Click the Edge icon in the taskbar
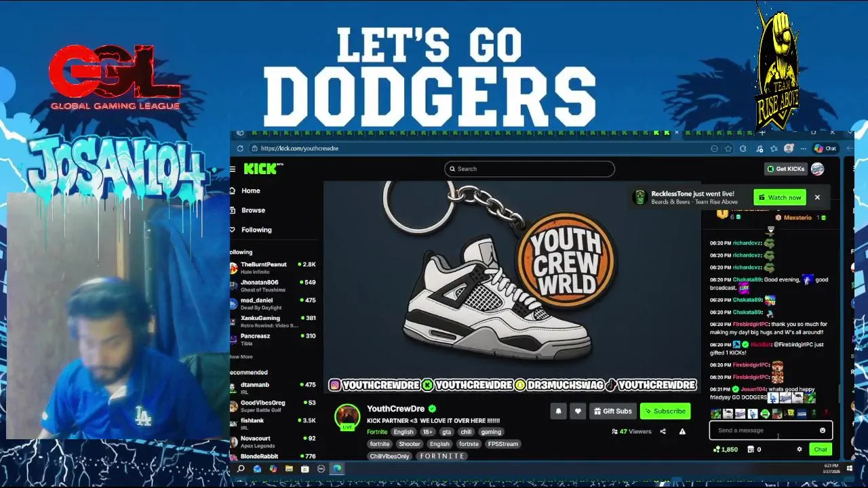The image size is (868, 488). [x=337, y=468]
